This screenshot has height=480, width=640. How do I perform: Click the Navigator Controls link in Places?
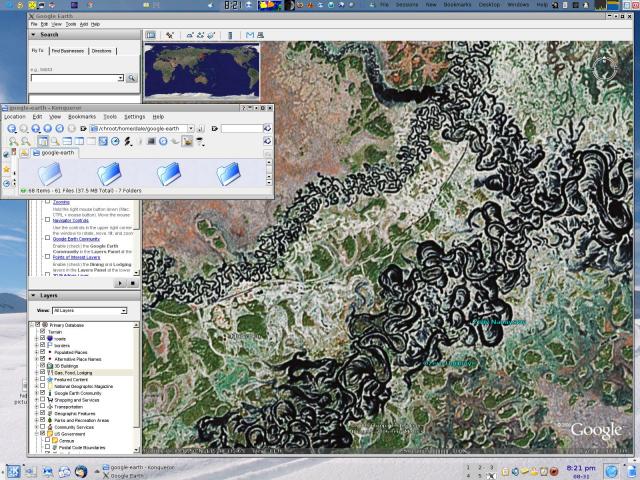pyautogui.click(x=71, y=220)
